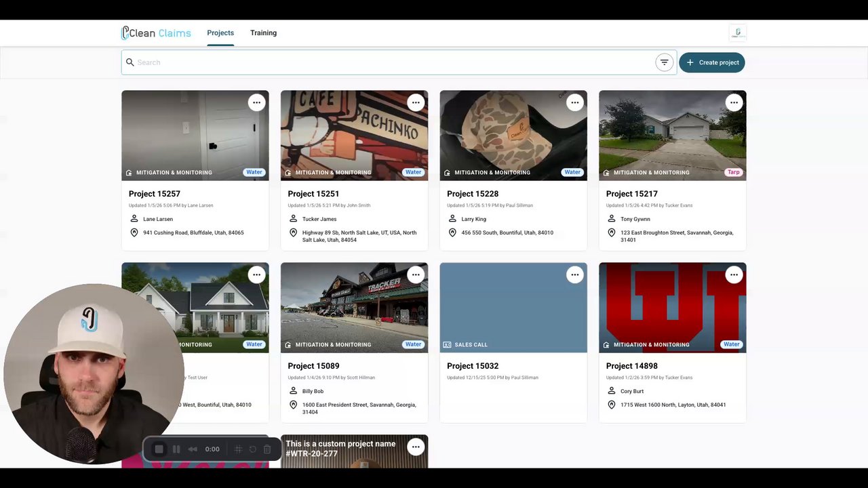
Task: Click the Water tag on Project 15228
Action: click(x=572, y=172)
